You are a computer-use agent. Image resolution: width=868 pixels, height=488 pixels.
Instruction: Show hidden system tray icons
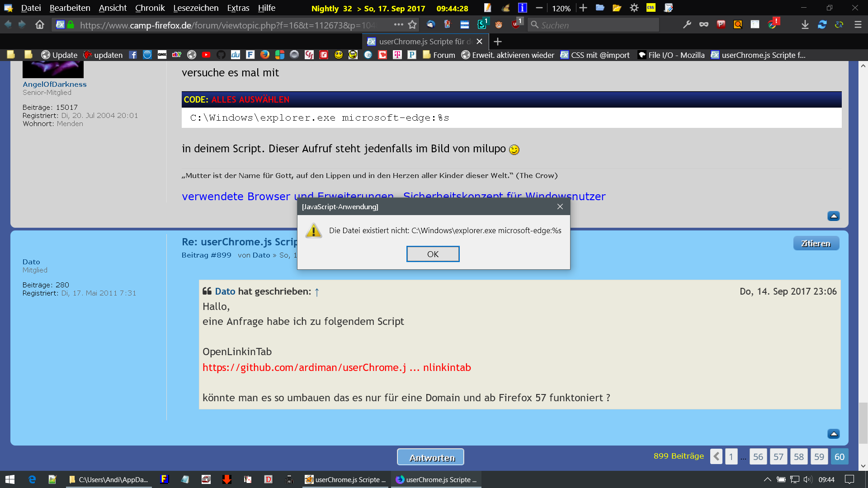click(767, 479)
